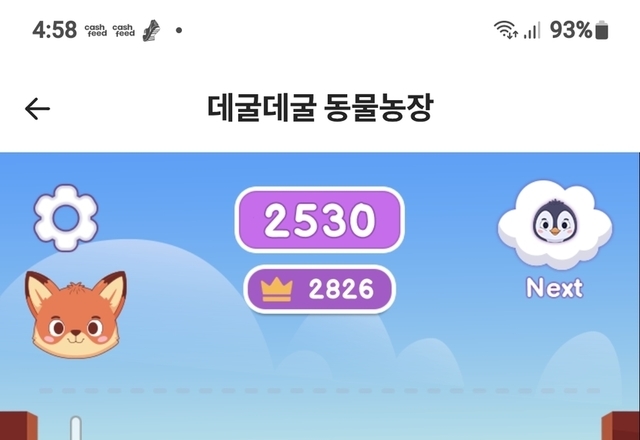The image size is (640, 440).
Task: Tap the cellular signal bars icon
Action: point(532,30)
